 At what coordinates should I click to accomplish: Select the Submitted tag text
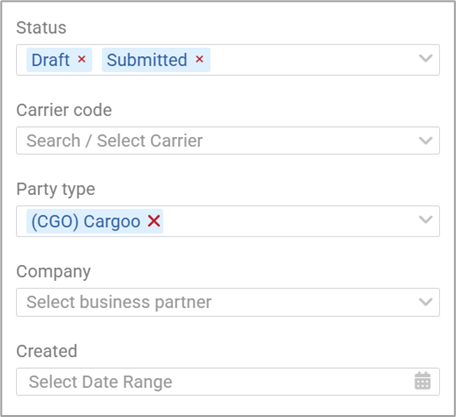147,60
